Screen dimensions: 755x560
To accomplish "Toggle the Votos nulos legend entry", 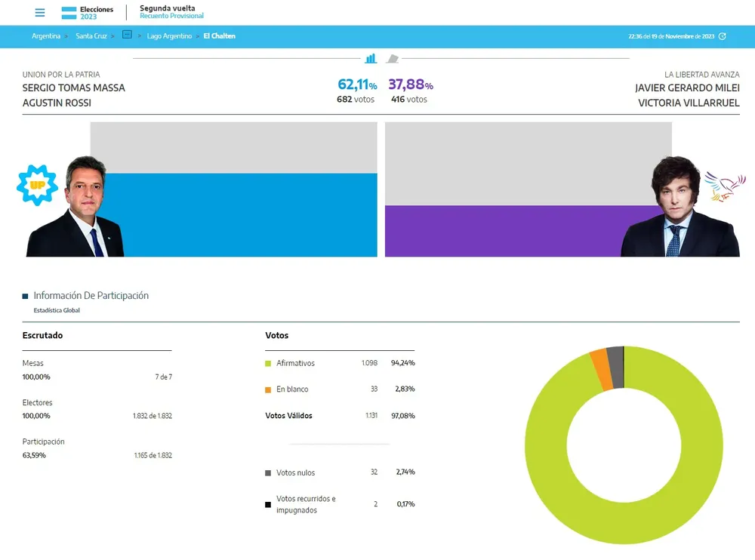I will 296,472.
